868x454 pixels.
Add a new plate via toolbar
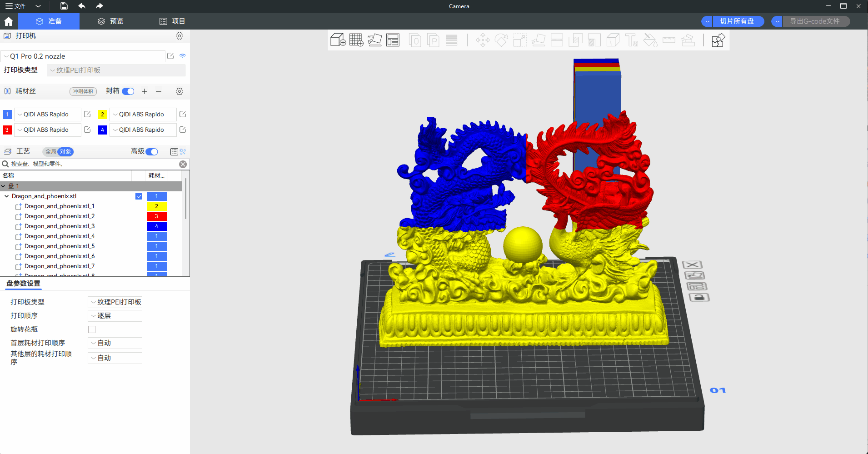[356, 40]
